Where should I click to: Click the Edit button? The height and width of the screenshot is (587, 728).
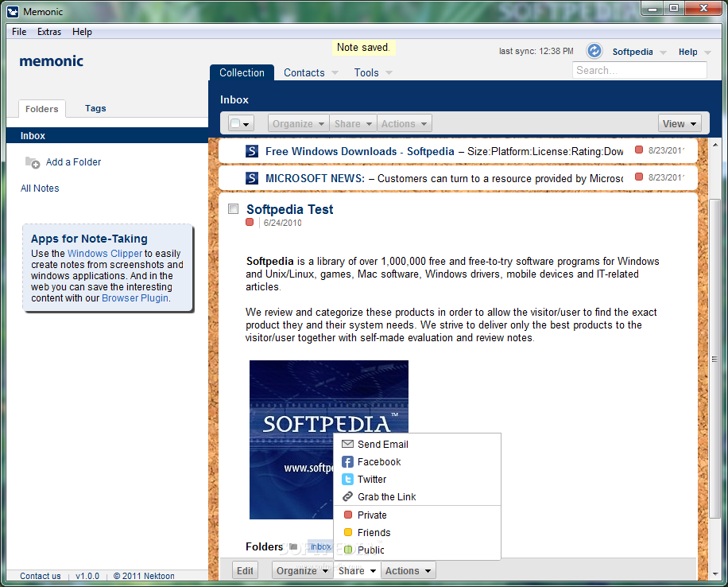[x=245, y=571]
